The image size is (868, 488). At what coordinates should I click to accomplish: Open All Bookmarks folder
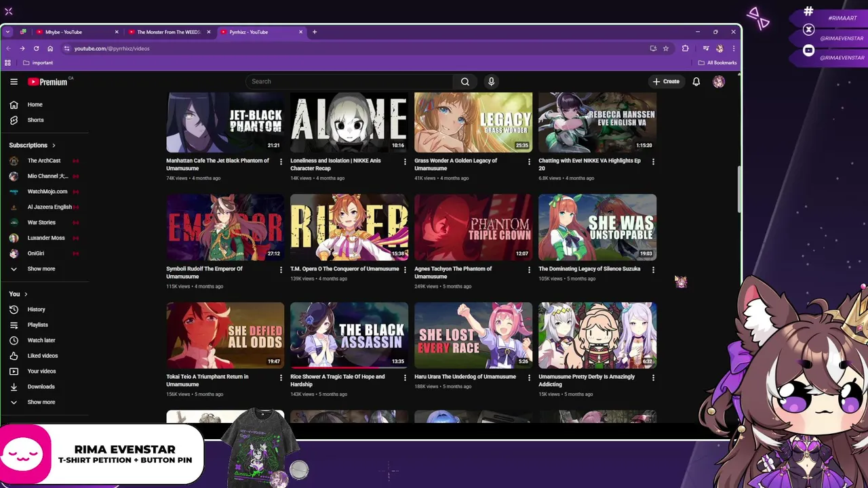click(717, 63)
